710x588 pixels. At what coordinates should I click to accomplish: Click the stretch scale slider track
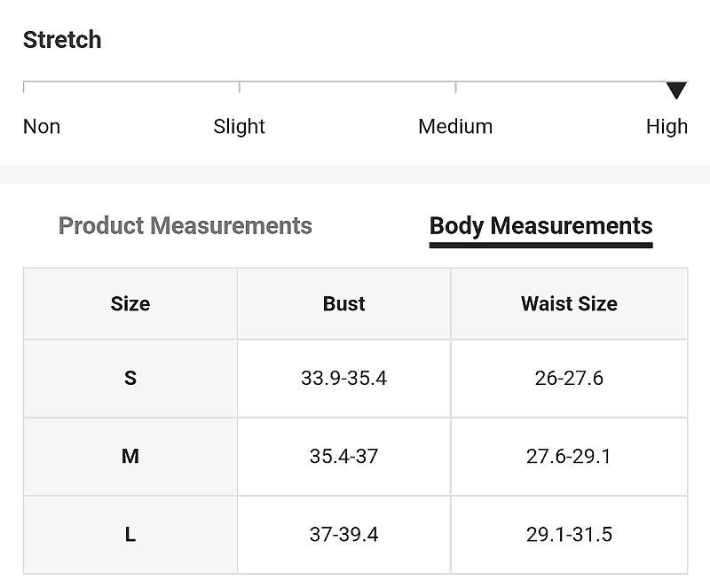click(356, 86)
